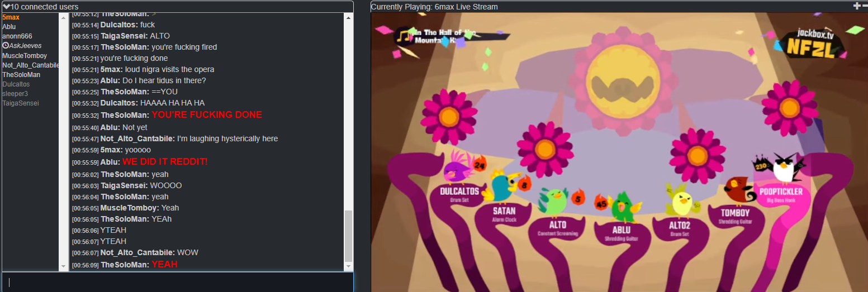Select user TaigaSensei in the user list
Screen dimensions: 868x292
pos(21,103)
